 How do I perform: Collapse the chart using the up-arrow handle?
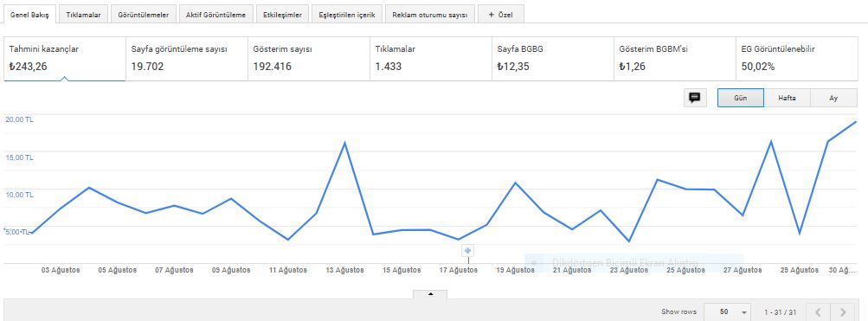[x=430, y=294]
